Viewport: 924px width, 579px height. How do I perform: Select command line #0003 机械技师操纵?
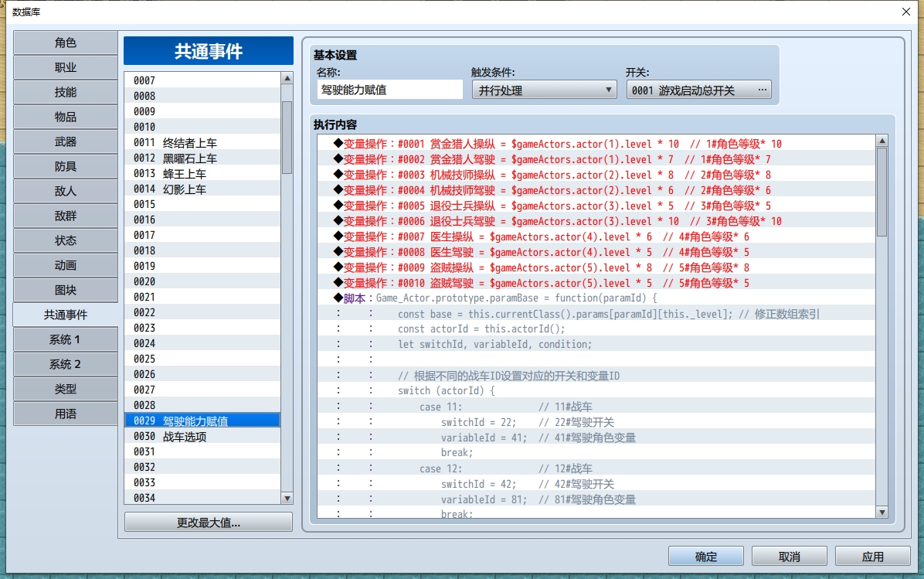pyautogui.click(x=596, y=175)
